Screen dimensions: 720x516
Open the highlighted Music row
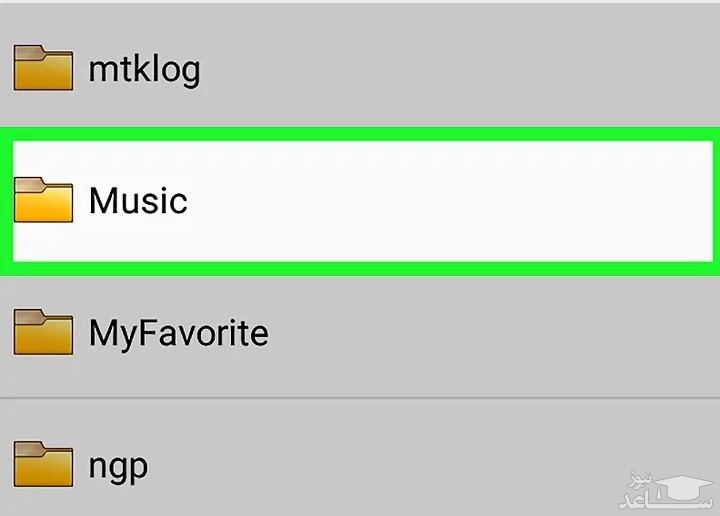(x=360, y=200)
